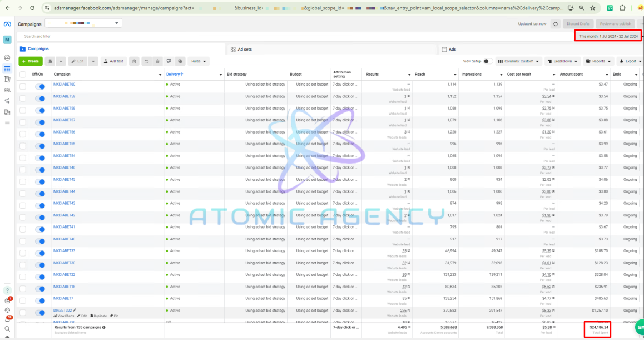Open the Breakdown dropdown

(562, 61)
